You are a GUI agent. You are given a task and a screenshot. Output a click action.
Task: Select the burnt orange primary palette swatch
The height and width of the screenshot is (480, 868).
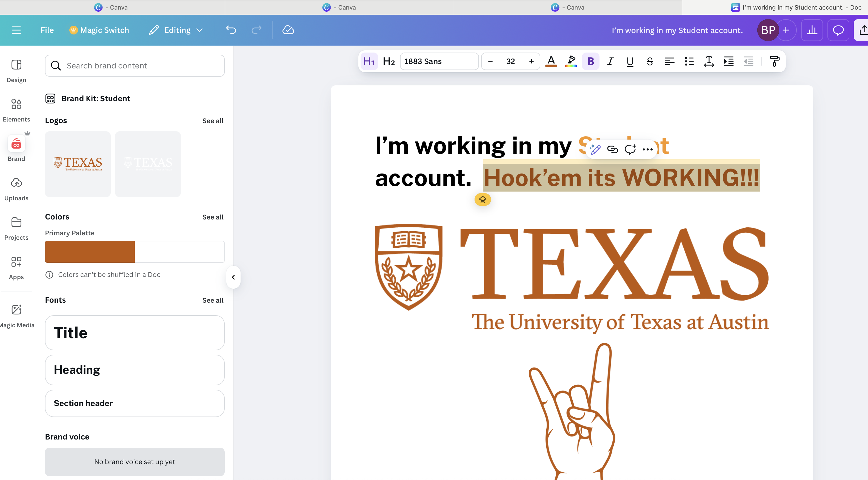point(90,251)
